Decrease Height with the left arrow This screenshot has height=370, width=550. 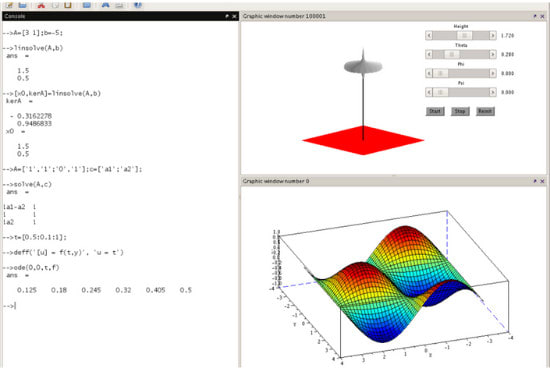point(429,35)
